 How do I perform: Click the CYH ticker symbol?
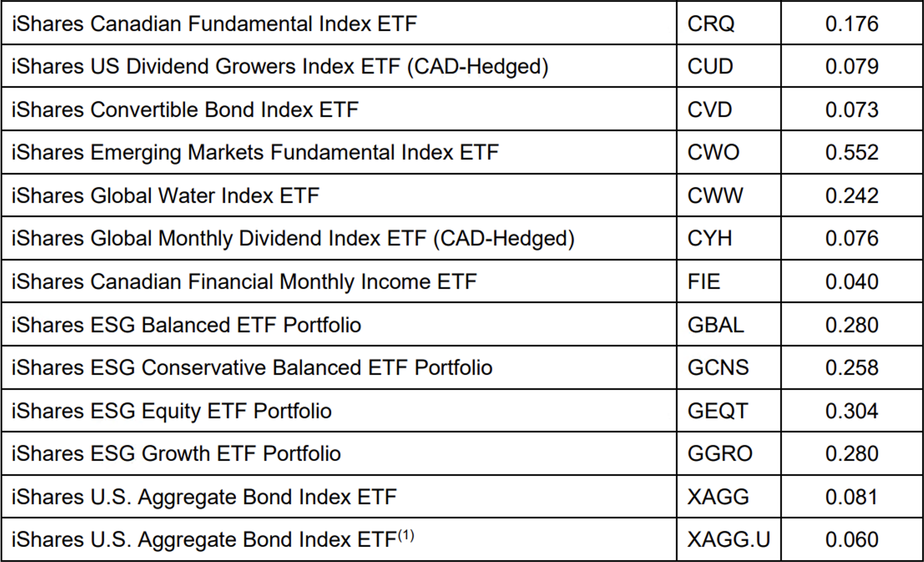[709, 238]
